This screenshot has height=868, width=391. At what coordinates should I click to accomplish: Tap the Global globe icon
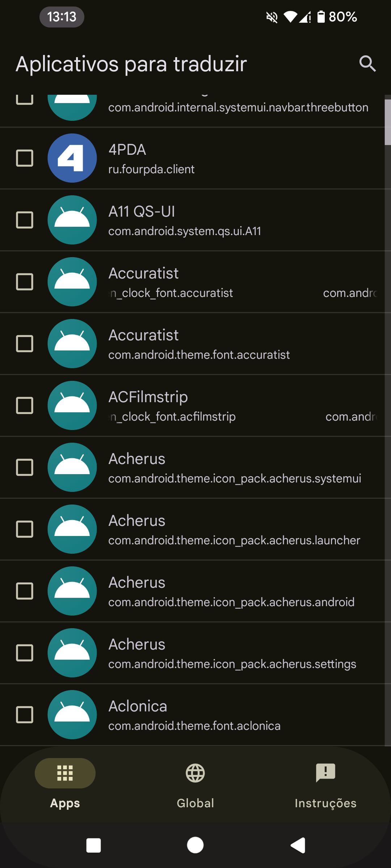click(195, 773)
